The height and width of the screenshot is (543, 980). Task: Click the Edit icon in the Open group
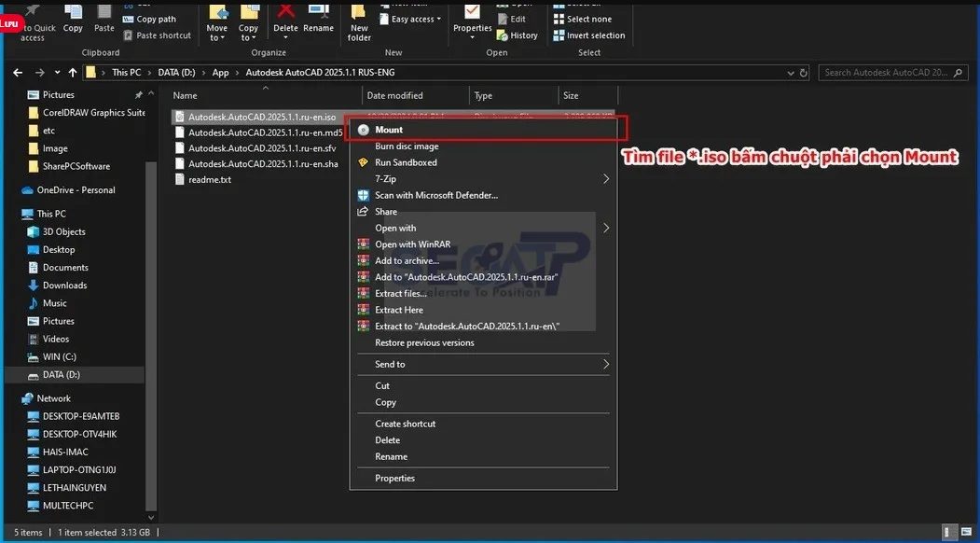click(503, 19)
